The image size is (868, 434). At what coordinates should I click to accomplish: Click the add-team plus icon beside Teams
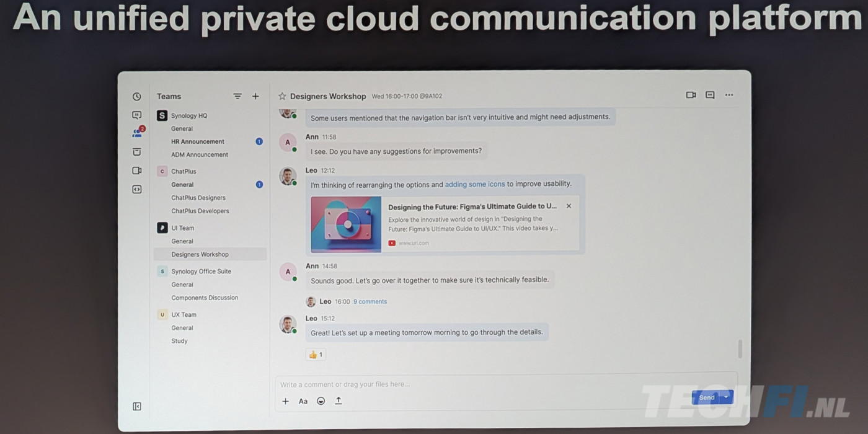(255, 96)
